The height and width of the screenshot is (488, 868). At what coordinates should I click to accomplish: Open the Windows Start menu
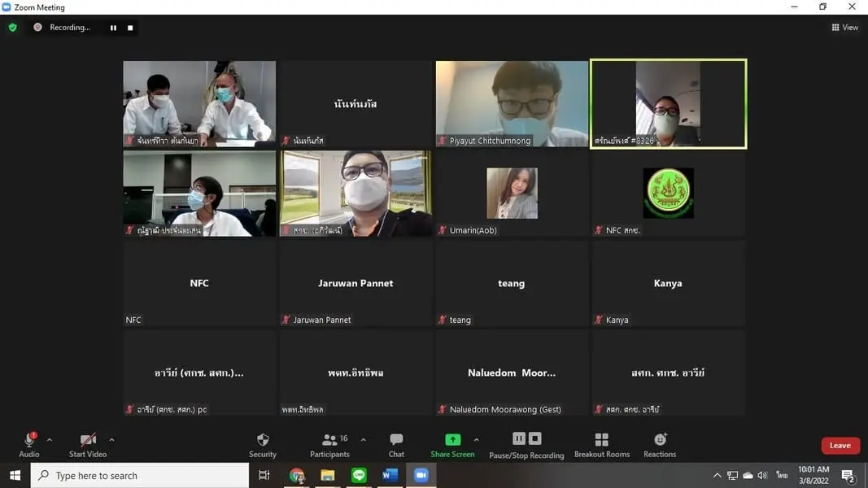click(x=15, y=475)
